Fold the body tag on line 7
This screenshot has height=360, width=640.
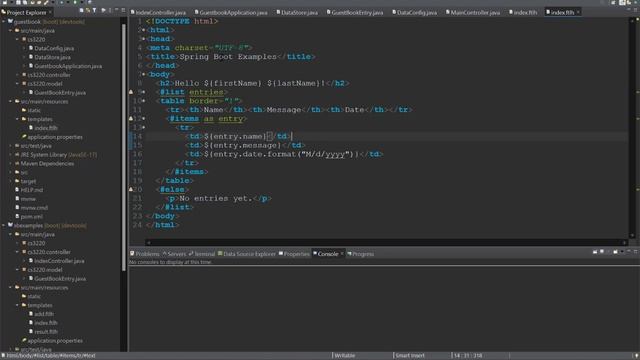(144, 75)
